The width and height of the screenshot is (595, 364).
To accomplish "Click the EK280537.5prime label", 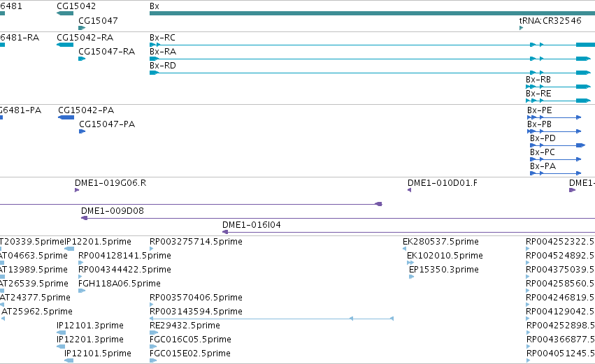I will tap(440, 242).
